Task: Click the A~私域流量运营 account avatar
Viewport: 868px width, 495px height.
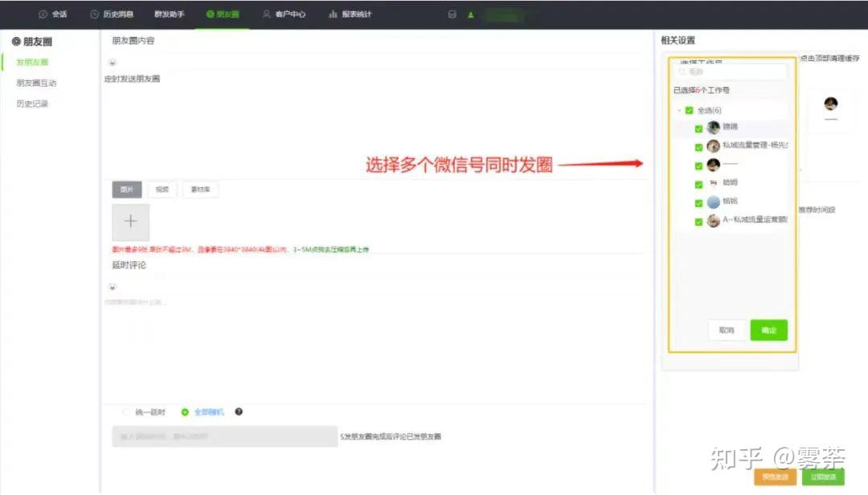Action: (x=714, y=221)
